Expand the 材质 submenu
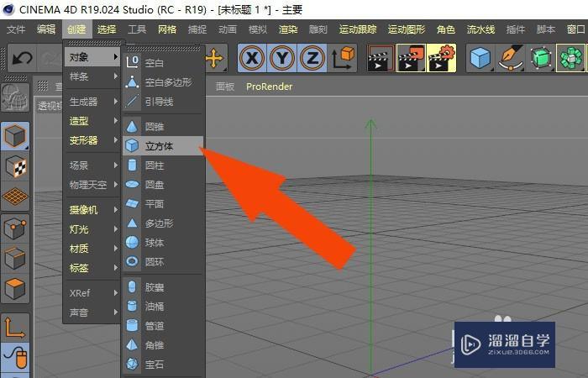Screen dimensions: 588x378 click(x=92, y=249)
